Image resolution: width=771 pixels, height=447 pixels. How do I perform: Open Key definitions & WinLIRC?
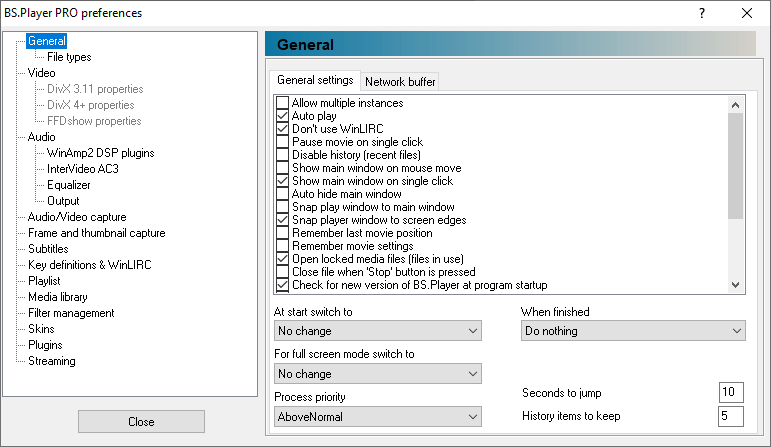coord(89,265)
